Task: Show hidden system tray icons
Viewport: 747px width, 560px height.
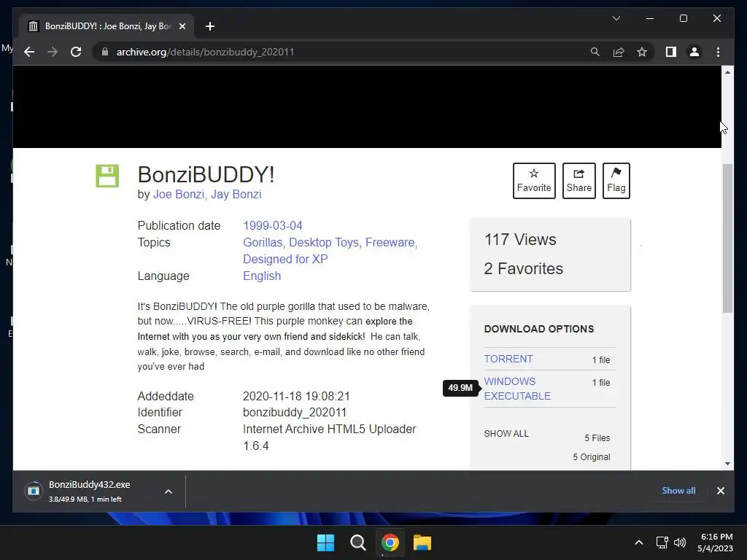Action: pyautogui.click(x=639, y=542)
